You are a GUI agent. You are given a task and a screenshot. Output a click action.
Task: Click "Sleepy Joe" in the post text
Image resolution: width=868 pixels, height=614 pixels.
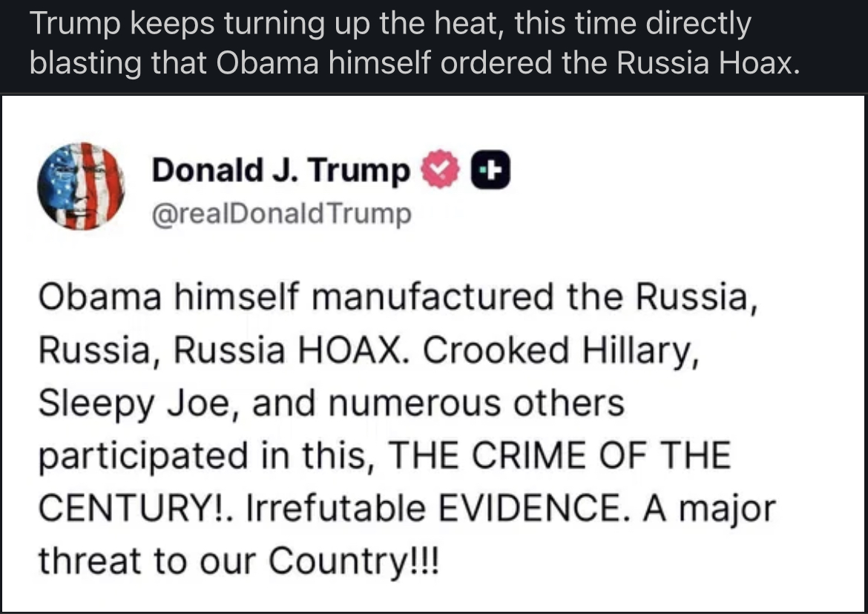pyautogui.click(x=138, y=403)
